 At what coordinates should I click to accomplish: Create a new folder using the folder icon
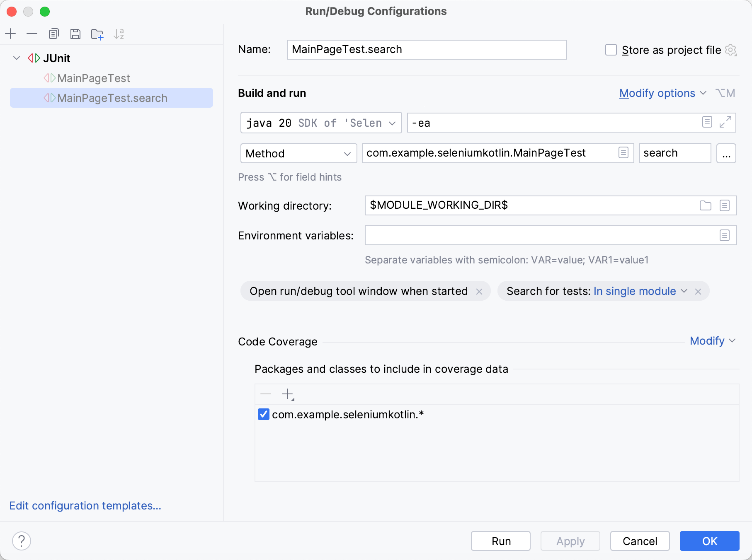[x=97, y=34]
